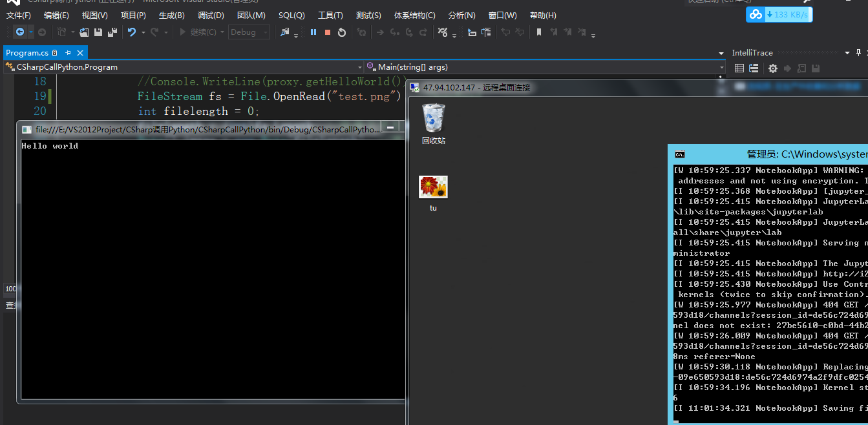Open the IntelliTrace panel options dropdown

click(847, 53)
